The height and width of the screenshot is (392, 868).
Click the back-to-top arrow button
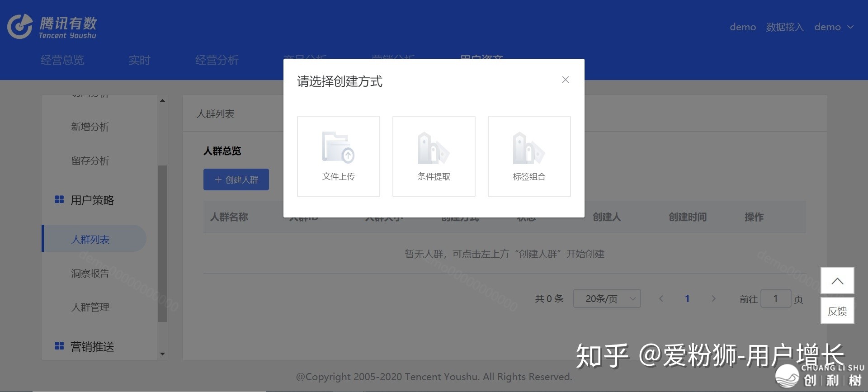837,281
